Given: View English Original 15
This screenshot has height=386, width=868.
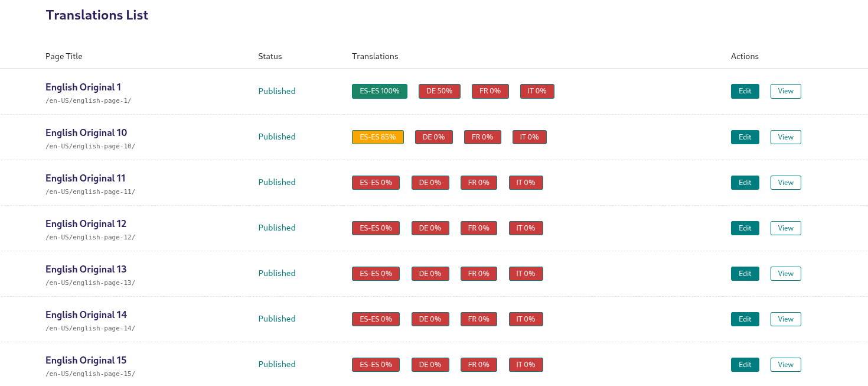Looking at the screenshot, I should [785, 364].
